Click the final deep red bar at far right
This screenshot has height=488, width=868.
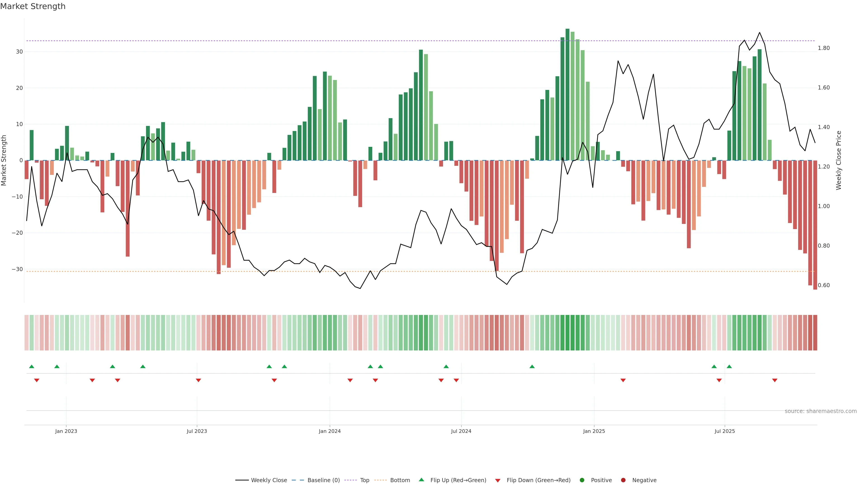(815, 225)
